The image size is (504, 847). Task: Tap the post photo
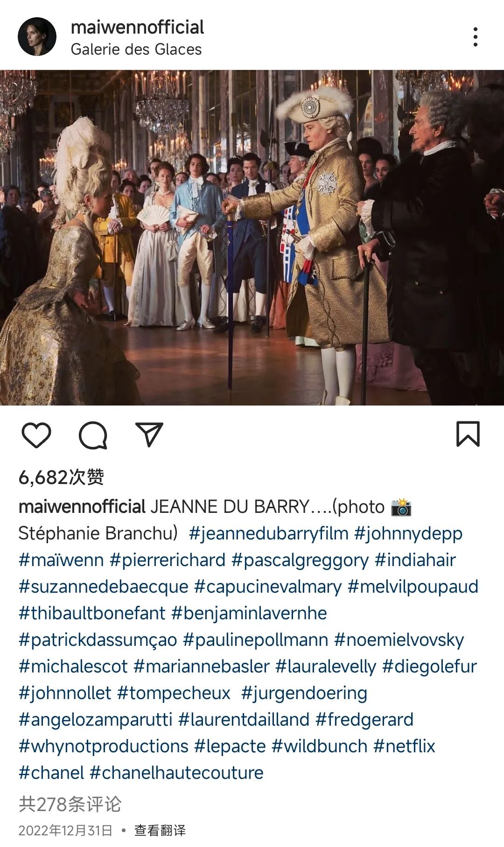(252, 238)
